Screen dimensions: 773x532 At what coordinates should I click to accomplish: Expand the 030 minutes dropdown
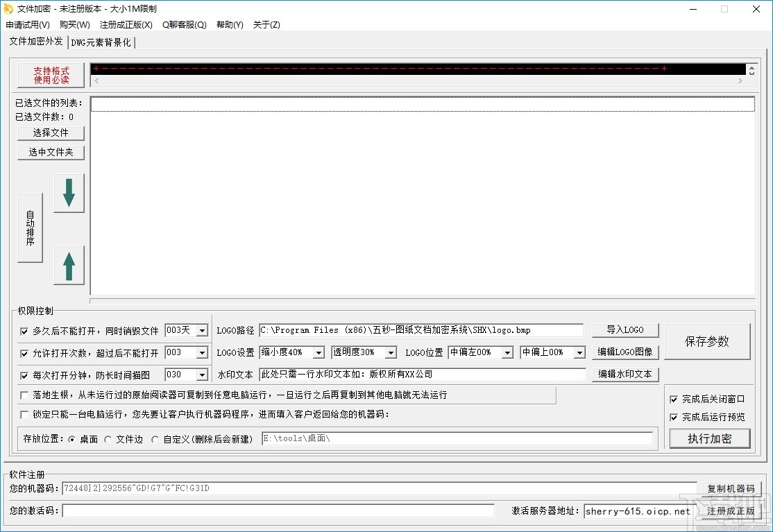pyautogui.click(x=202, y=375)
